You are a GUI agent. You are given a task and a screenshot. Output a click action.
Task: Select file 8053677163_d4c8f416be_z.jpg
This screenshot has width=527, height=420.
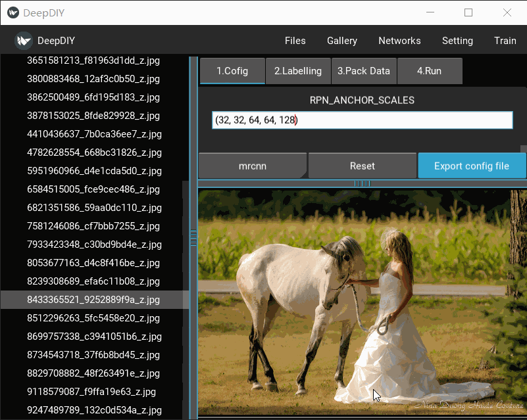pyautogui.click(x=93, y=263)
